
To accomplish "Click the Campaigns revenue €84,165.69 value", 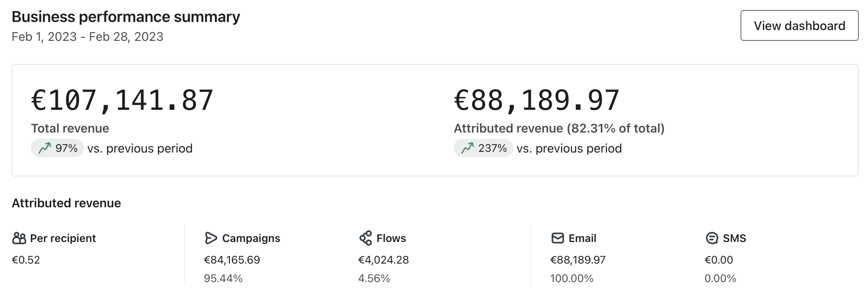I will click(x=232, y=260).
